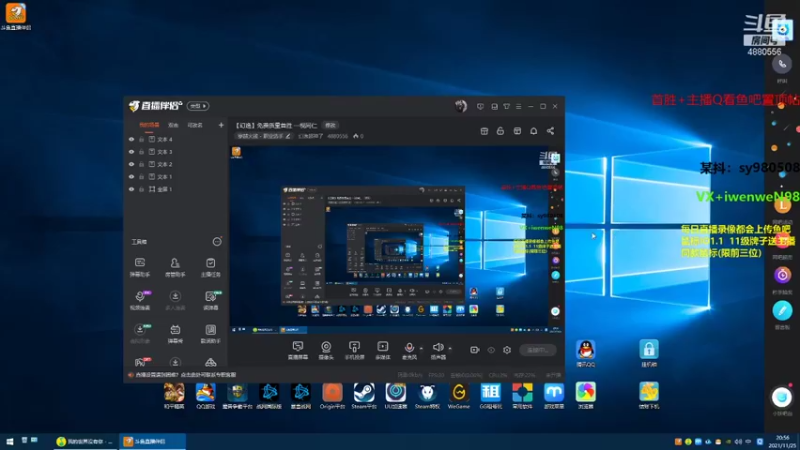
Task: Switch to the 斗鱼直播伴侣 taskbar item
Action: coord(153,441)
